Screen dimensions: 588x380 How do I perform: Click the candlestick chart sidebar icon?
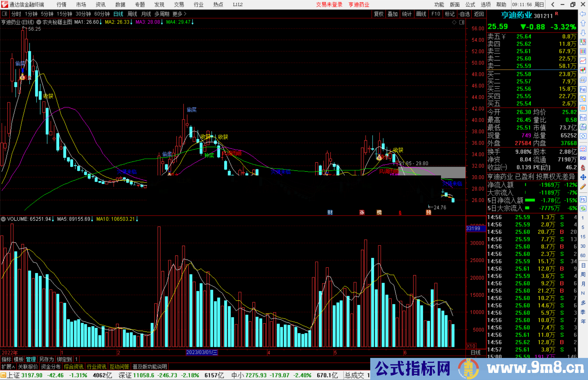coord(583,70)
